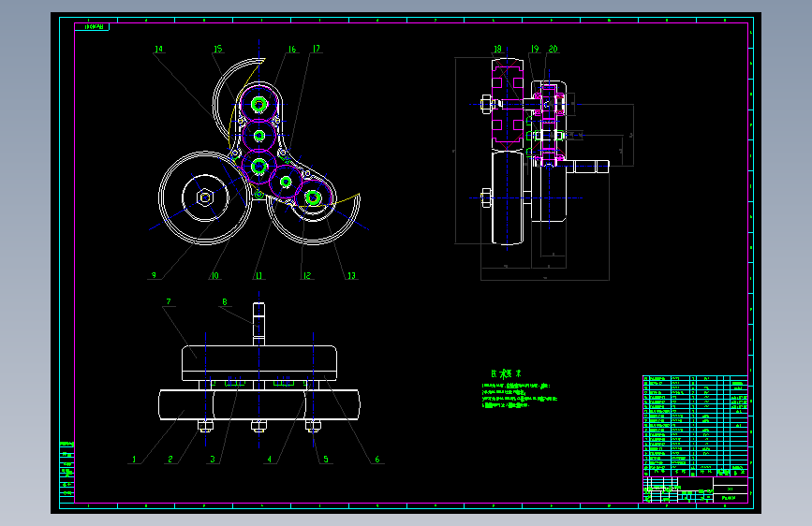
Task: Click part number label 11
Action: 258,275
